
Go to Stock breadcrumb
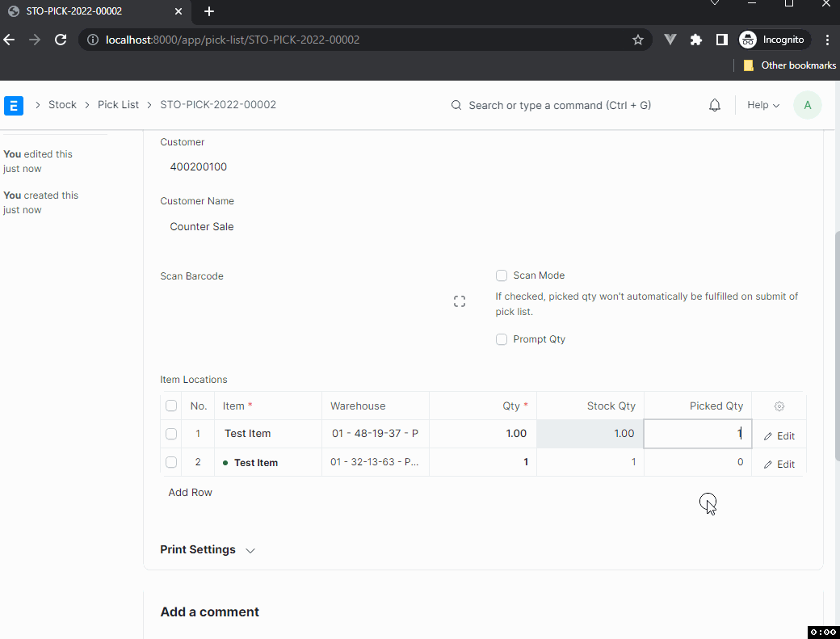(x=63, y=104)
